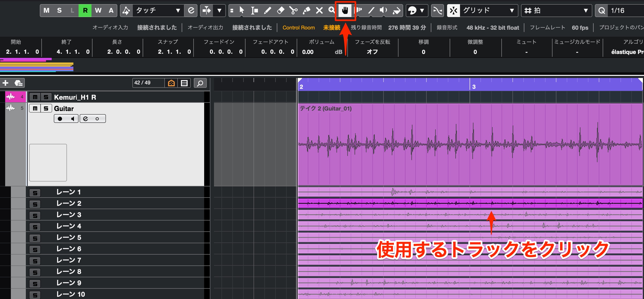Select the Scissors split tool
This screenshot has height=299, width=644.
point(293,11)
